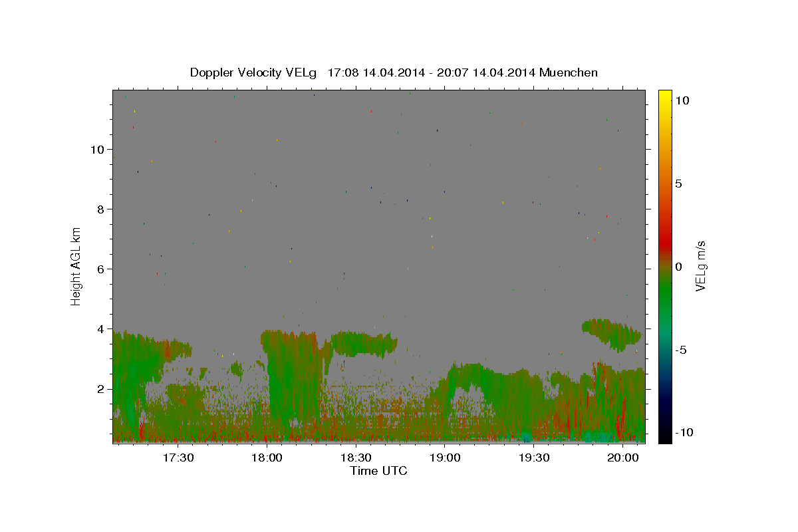This screenshot has height=532, width=798.
Task: Click the height axis value 8
Action: pyautogui.click(x=101, y=209)
